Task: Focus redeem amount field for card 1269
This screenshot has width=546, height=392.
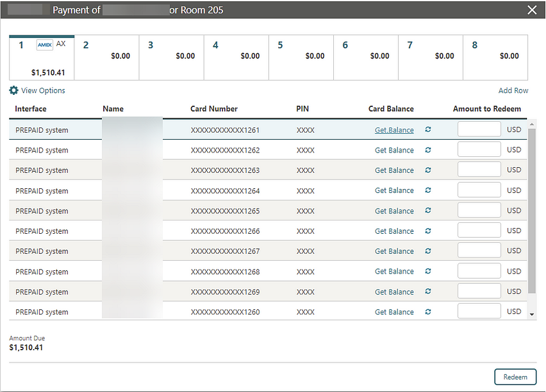Action: pos(479,291)
